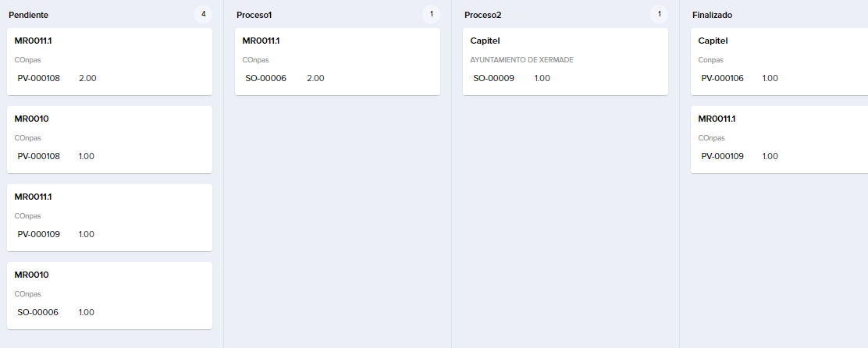Click the Finalizado column header
The height and width of the screenshot is (348, 868).
click(x=712, y=15)
